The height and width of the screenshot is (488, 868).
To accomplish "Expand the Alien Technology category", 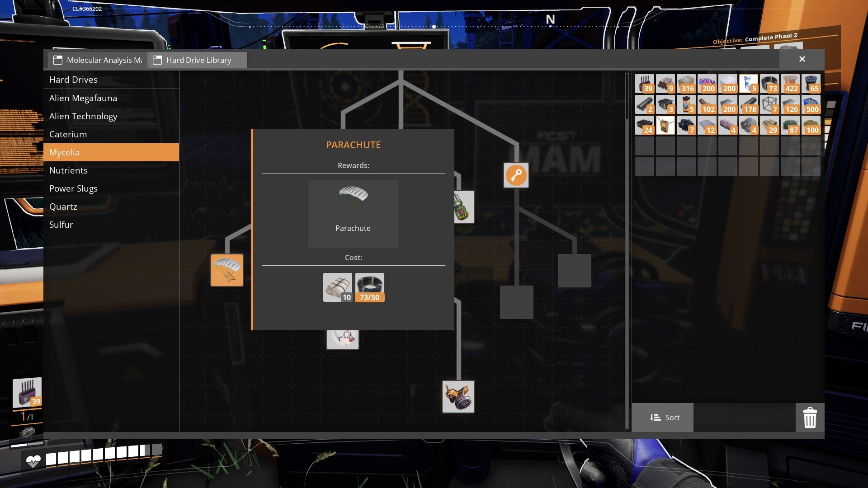I will [84, 116].
